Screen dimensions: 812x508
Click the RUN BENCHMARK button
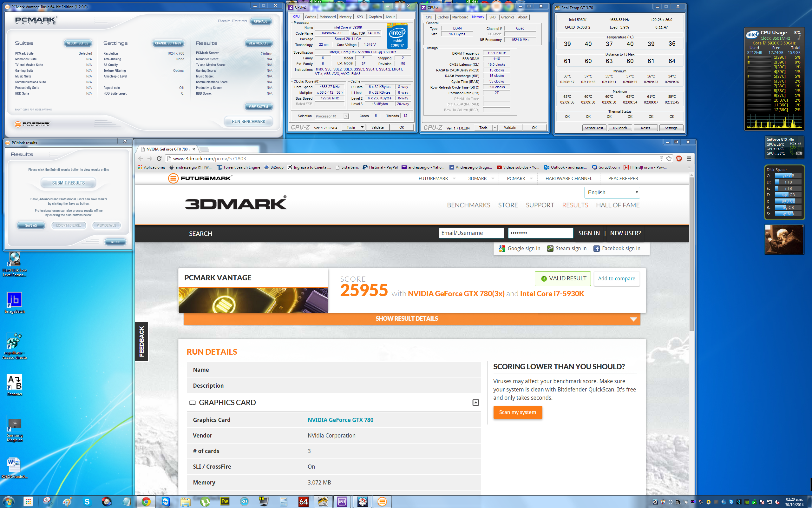[248, 122]
